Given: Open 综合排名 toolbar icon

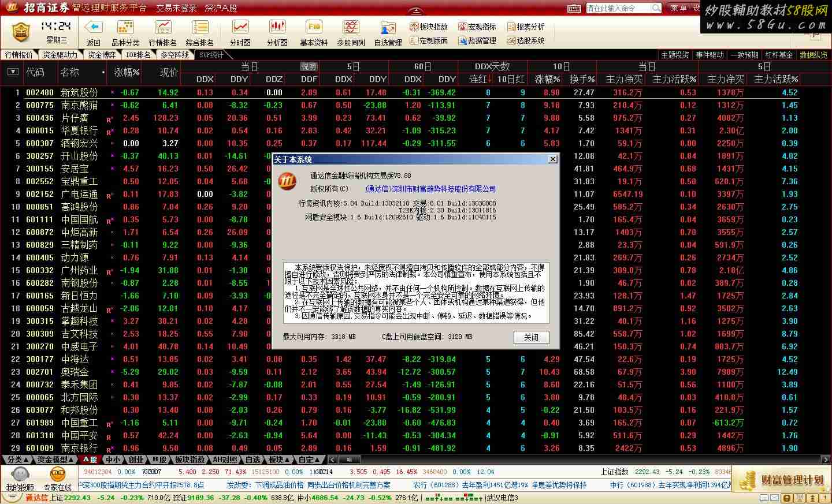Looking at the screenshot, I should click(x=200, y=27).
